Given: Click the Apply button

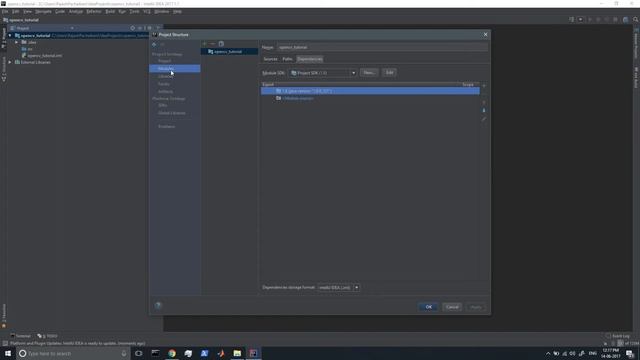Looking at the screenshot, I should click(x=476, y=307).
